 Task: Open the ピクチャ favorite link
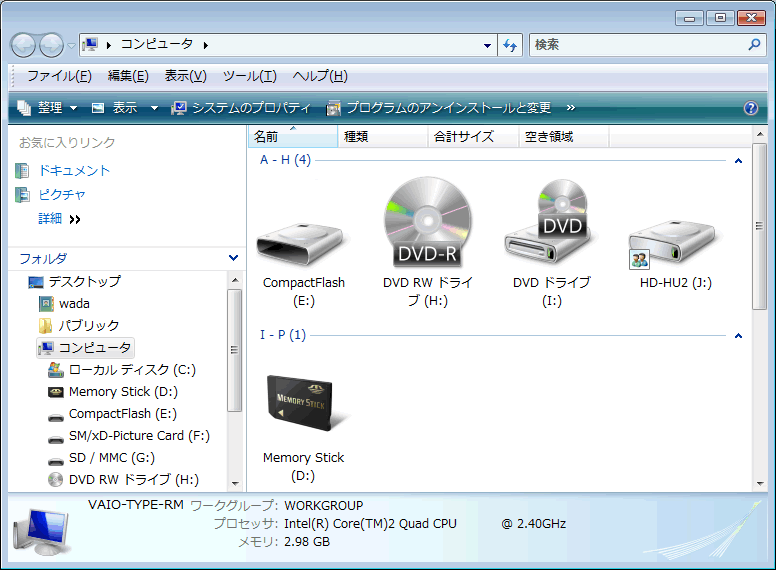pyautogui.click(x=62, y=195)
